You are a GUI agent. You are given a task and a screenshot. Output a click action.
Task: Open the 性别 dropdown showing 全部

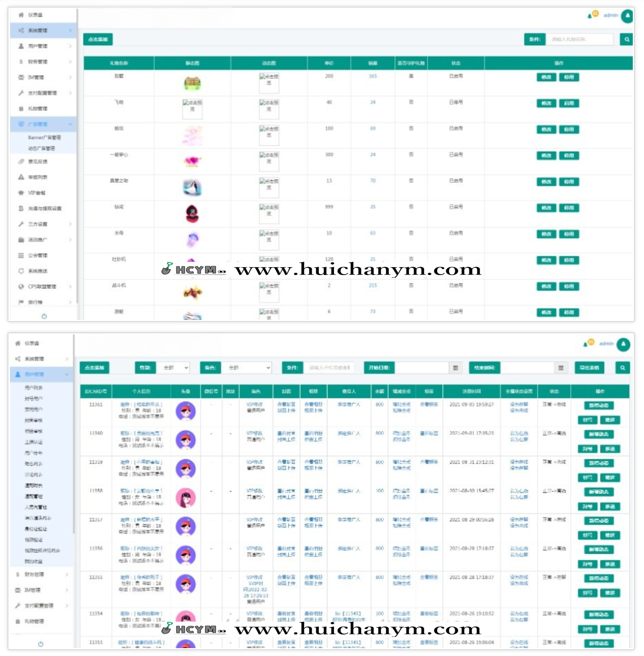pos(174,368)
